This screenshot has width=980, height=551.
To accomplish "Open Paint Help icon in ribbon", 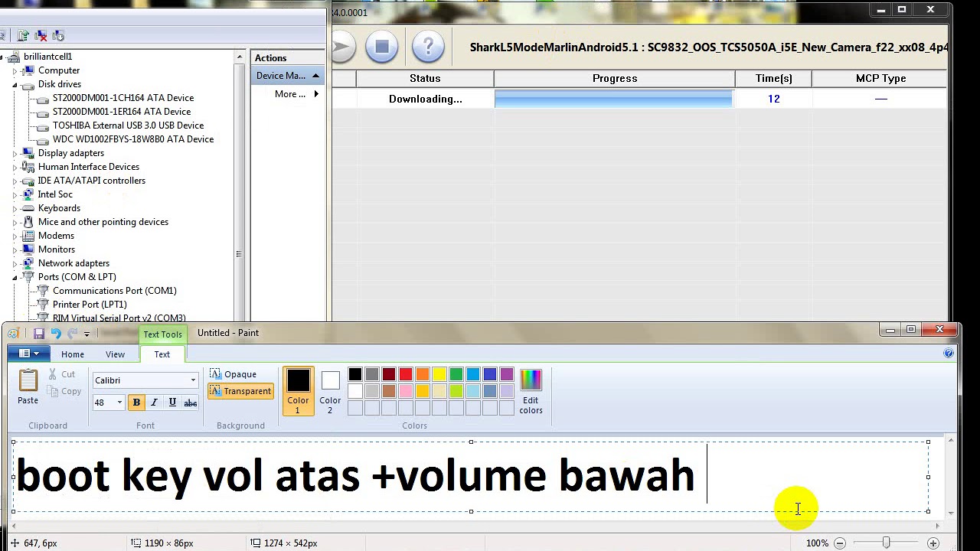I will click(x=949, y=354).
